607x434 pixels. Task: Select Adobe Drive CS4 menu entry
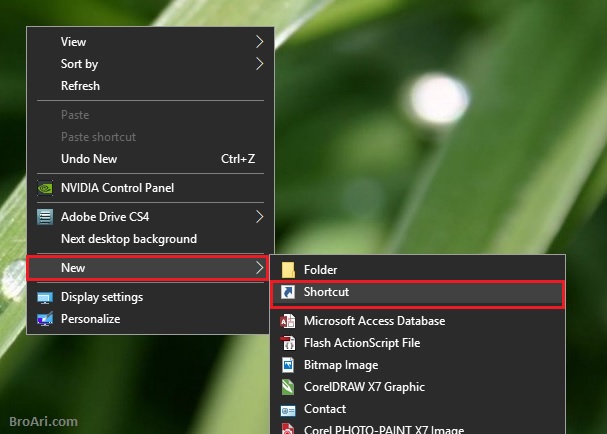click(151, 217)
